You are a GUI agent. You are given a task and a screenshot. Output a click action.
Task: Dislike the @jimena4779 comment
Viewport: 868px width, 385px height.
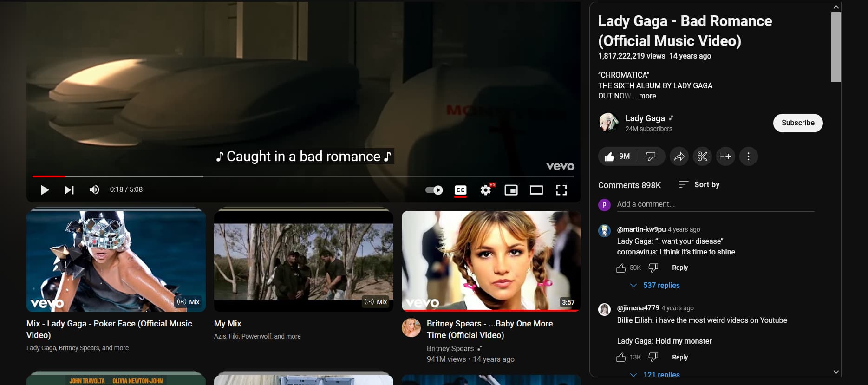click(653, 358)
